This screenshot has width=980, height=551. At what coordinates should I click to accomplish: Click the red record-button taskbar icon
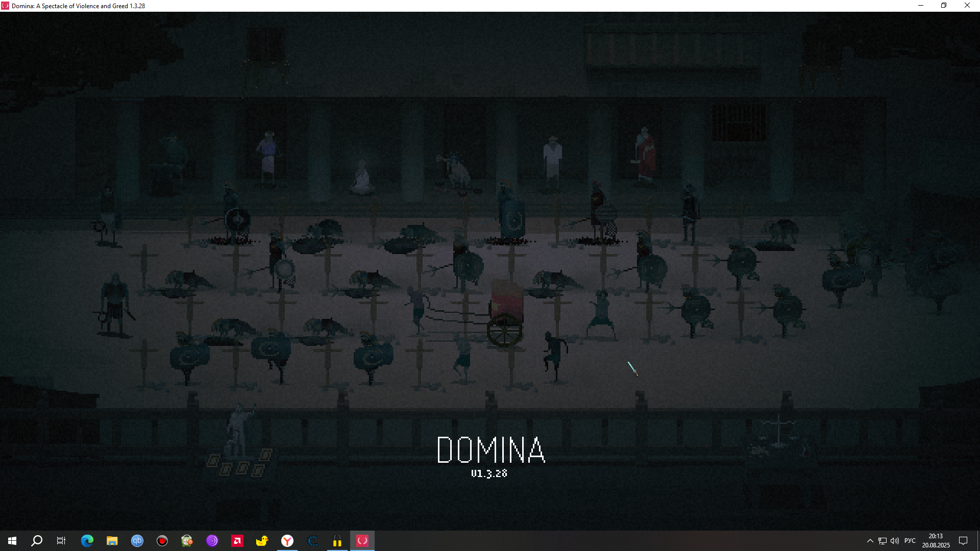click(x=162, y=541)
